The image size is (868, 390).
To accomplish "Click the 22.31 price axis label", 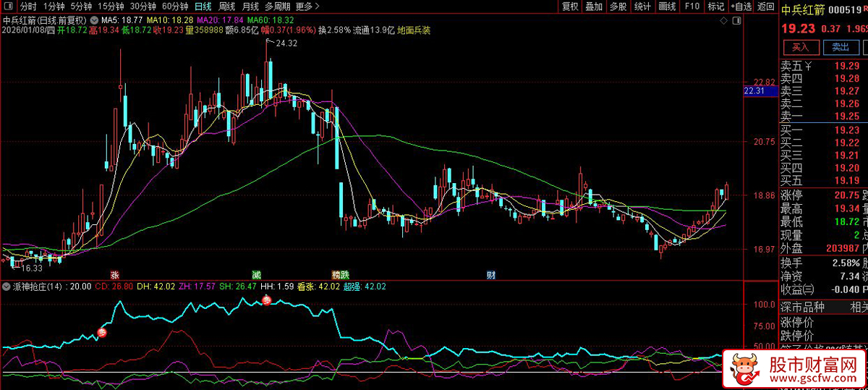I will [x=754, y=91].
